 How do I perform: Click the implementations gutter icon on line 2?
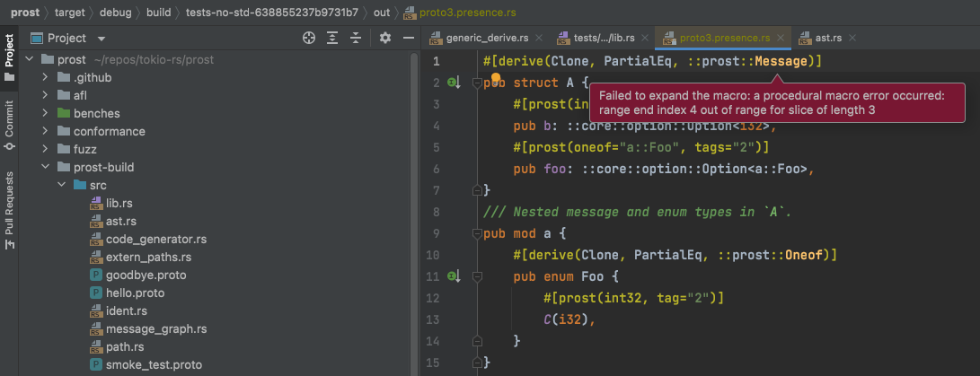point(455,83)
